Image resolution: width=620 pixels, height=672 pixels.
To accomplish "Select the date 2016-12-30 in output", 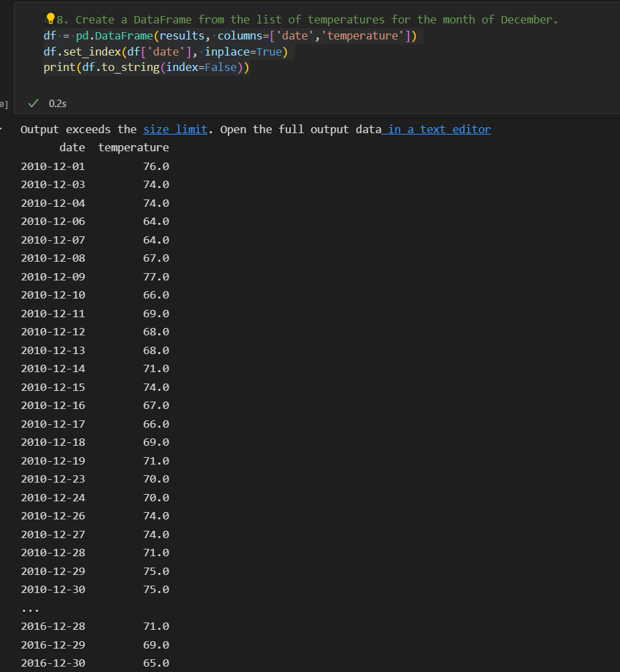I will coord(53,663).
